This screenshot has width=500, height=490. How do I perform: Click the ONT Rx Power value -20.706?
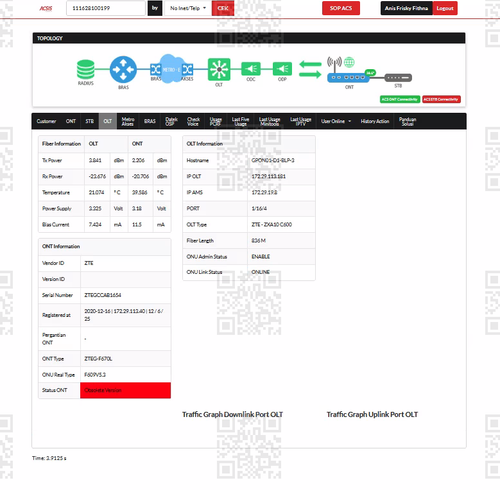[141, 176]
